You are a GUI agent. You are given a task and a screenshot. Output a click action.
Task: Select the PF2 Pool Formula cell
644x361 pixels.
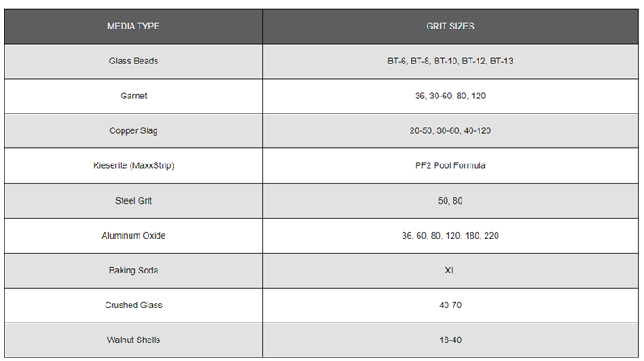pyautogui.click(x=450, y=165)
